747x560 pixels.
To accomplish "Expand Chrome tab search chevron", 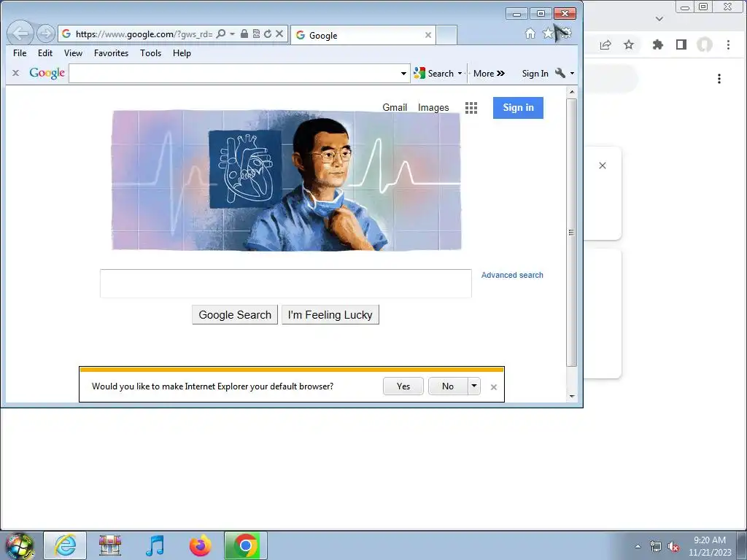I will tap(659, 19).
